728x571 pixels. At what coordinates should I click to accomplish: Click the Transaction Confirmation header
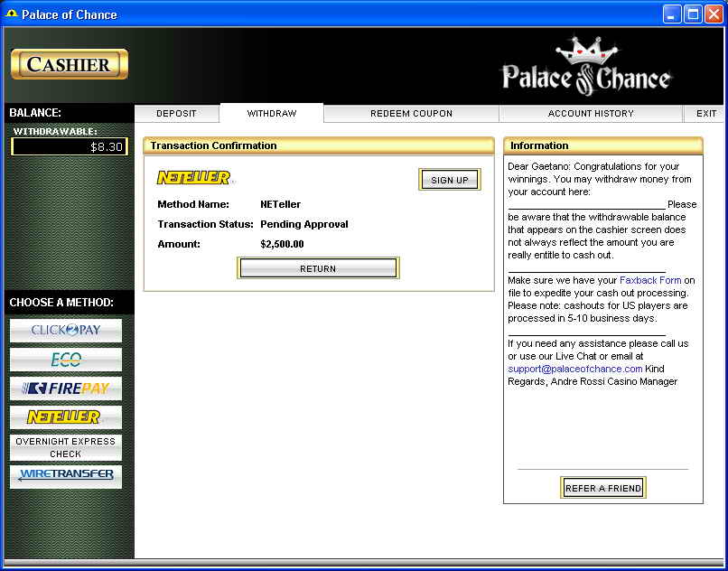click(319, 145)
